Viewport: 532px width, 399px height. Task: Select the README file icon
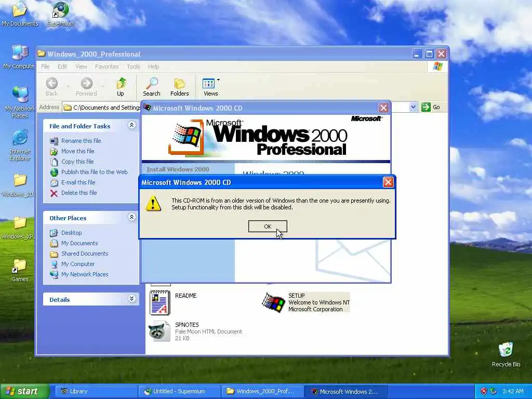160,303
